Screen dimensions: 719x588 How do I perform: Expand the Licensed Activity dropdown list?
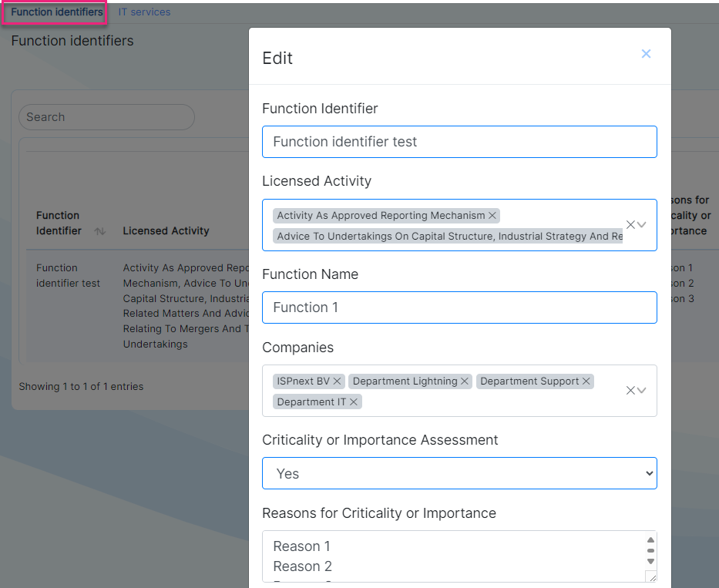(641, 225)
